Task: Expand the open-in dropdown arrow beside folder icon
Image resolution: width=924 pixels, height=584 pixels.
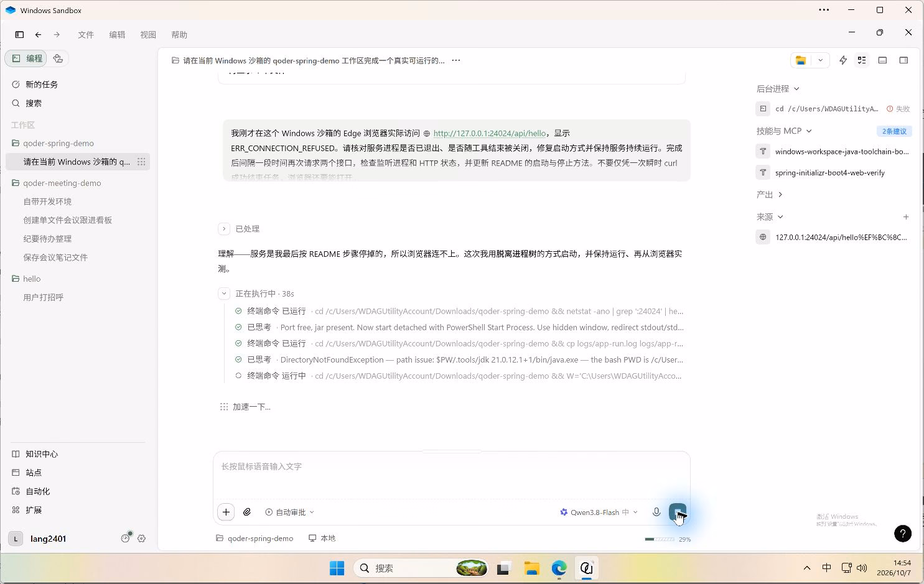Action: pos(820,60)
